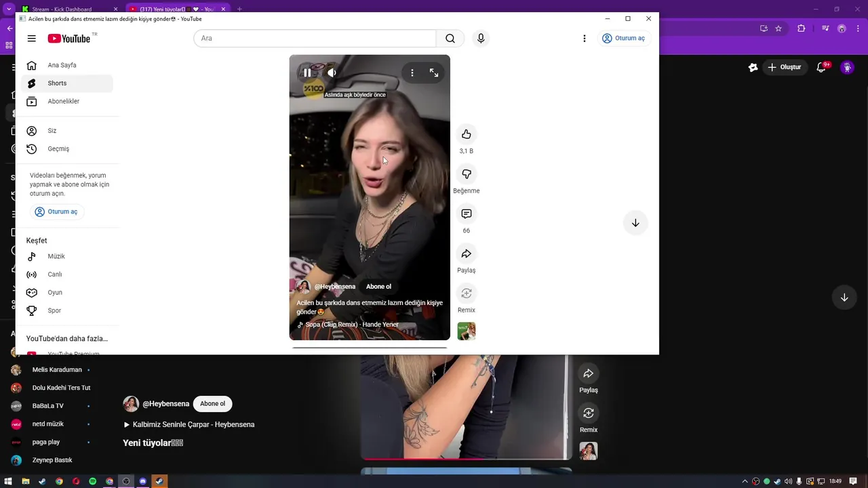Open the Shorts player three-dot menu
The height and width of the screenshot is (488, 868).
coord(412,73)
